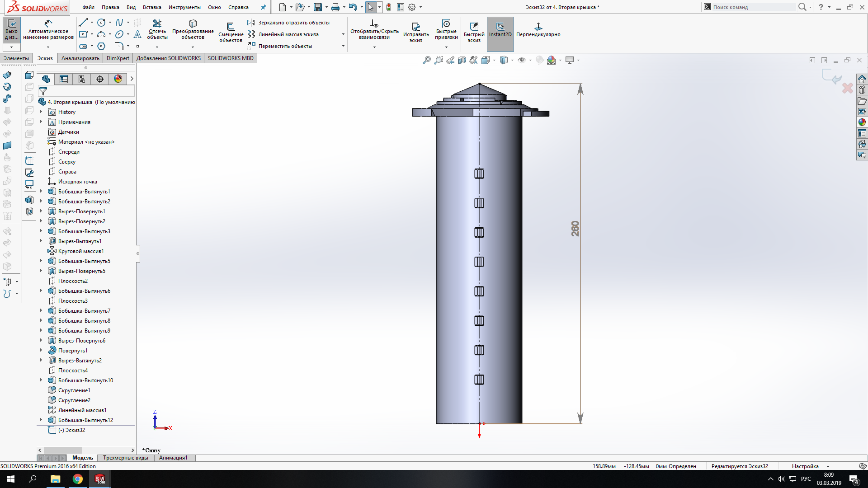Select the Offset Entities (Смещение объектов) tool
868x488 pixels.
click(x=231, y=33)
